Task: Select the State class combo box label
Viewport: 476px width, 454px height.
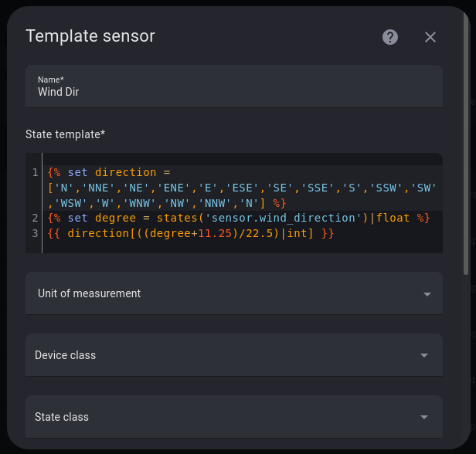Action: pyautogui.click(x=62, y=417)
